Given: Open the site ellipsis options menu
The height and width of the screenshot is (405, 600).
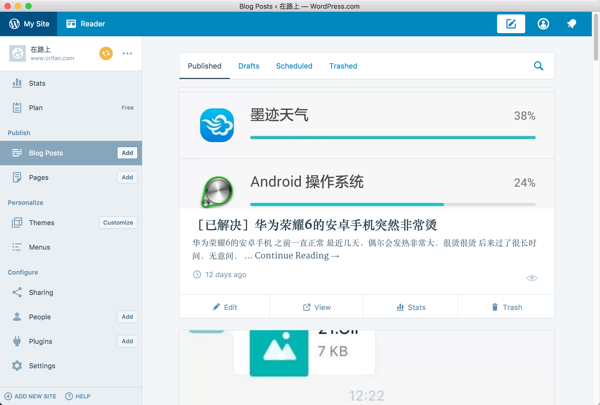Looking at the screenshot, I should 127,53.
